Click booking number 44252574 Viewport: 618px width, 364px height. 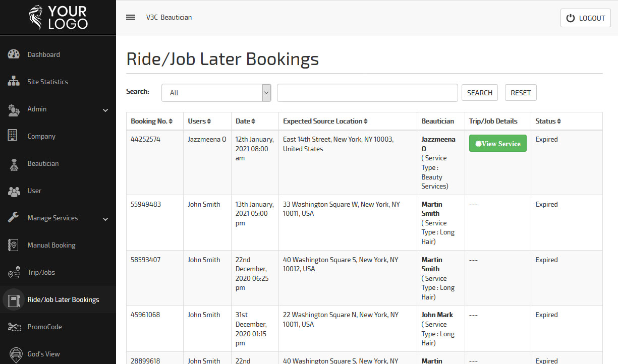(x=145, y=139)
